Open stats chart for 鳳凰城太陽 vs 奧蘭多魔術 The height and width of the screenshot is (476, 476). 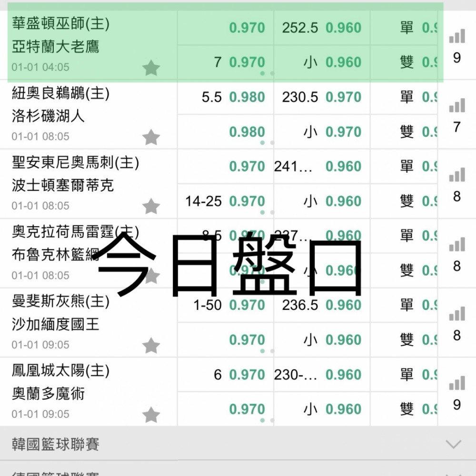(x=457, y=383)
